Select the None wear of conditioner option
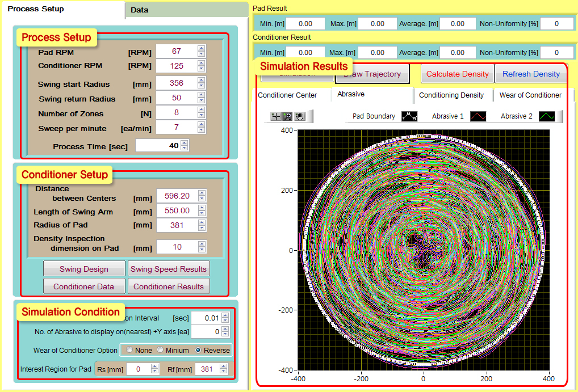The height and width of the screenshot is (392, 578). (129, 350)
